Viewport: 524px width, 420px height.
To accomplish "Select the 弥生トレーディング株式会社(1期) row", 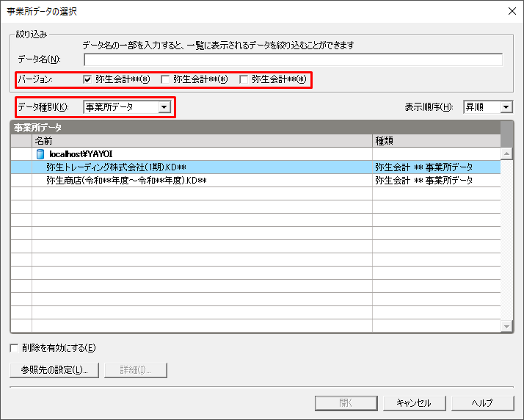I will (255, 167).
